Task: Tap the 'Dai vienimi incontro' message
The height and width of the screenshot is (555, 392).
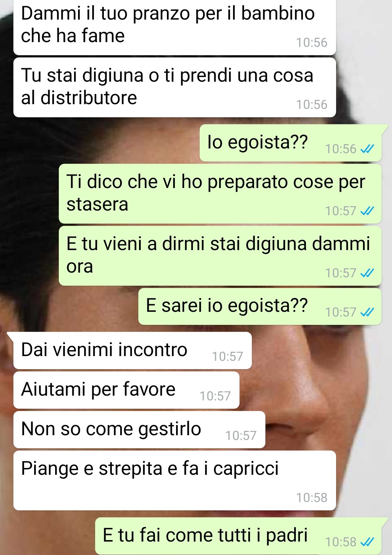Action: coord(132,351)
